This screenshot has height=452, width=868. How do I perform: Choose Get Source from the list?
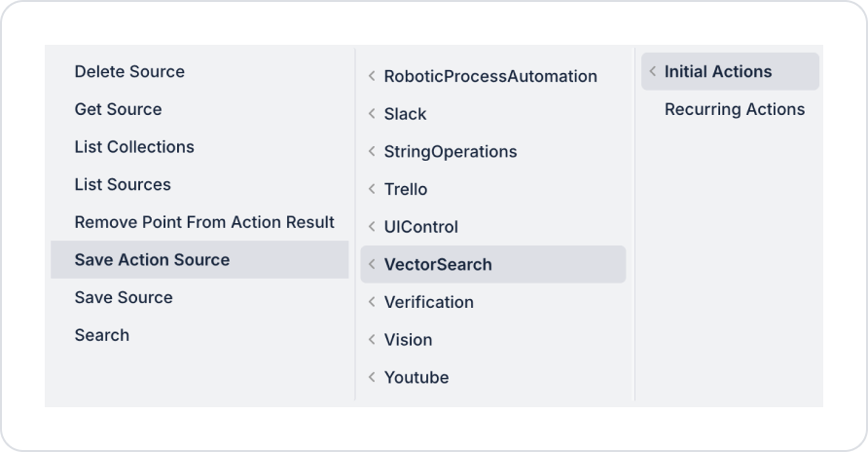[x=118, y=109]
